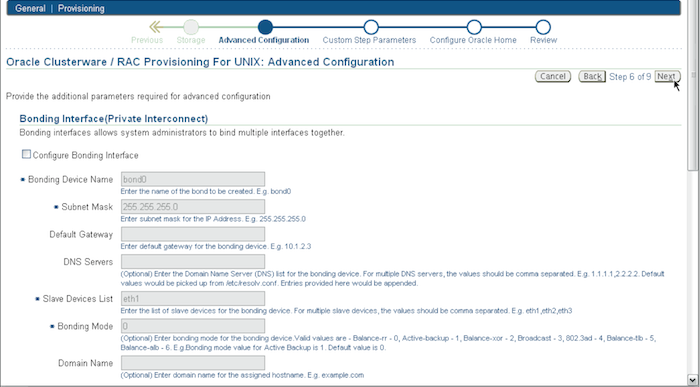Click the Configure Oracle Home label
700x387 pixels.
pos(473,40)
